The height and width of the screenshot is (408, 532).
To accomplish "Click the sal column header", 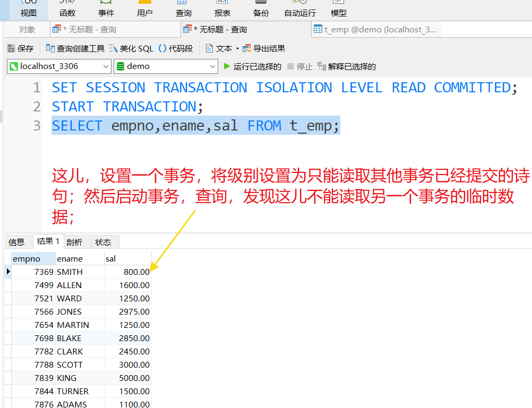I will point(127,259).
